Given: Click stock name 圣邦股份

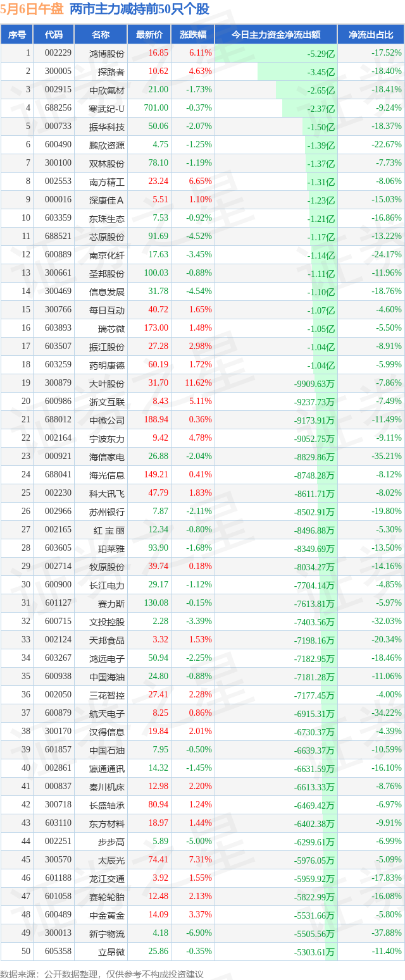Looking at the screenshot, I should [x=107, y=273].
